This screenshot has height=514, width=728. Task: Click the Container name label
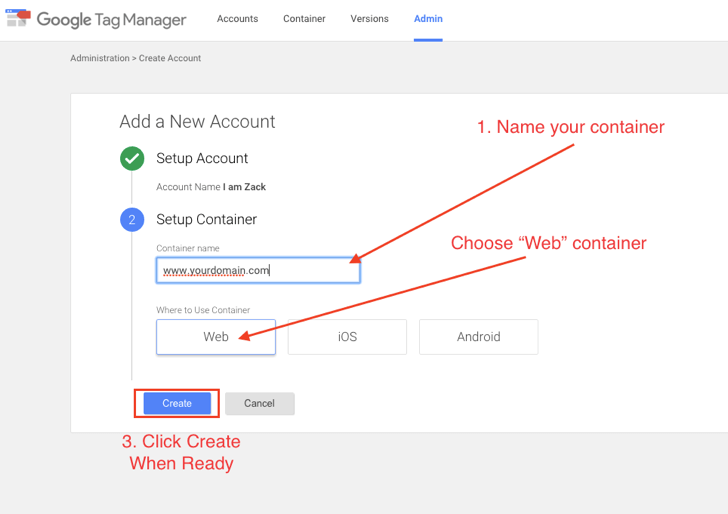(x=188, y=248)
